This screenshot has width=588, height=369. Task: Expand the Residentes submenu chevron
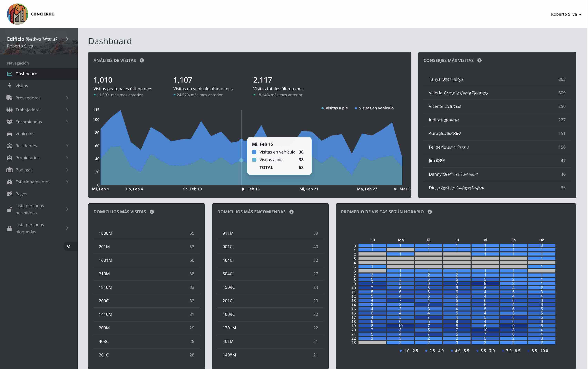(67, 146)
